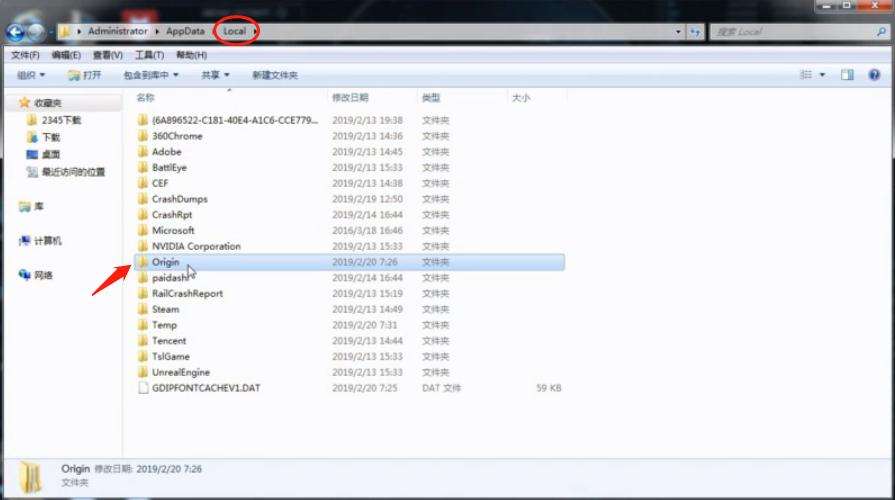Open the Help question-mark icon
Screen dimensions: 895x500
point(874,75)
